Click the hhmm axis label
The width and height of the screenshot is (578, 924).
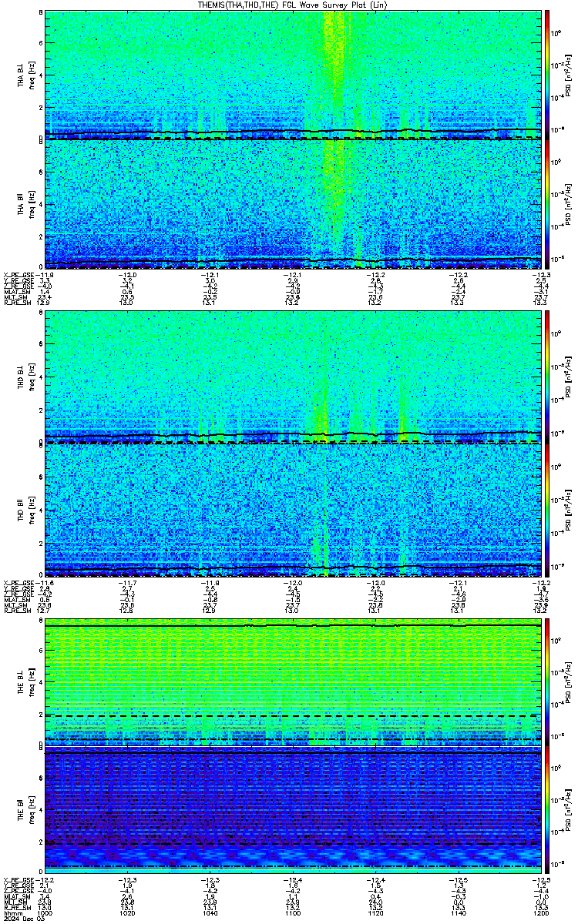point(11,913)
